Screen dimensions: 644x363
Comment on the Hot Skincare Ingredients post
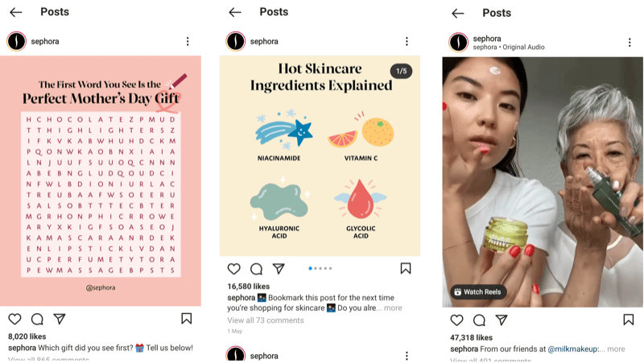pyautogui.click(x=256, y=269)
